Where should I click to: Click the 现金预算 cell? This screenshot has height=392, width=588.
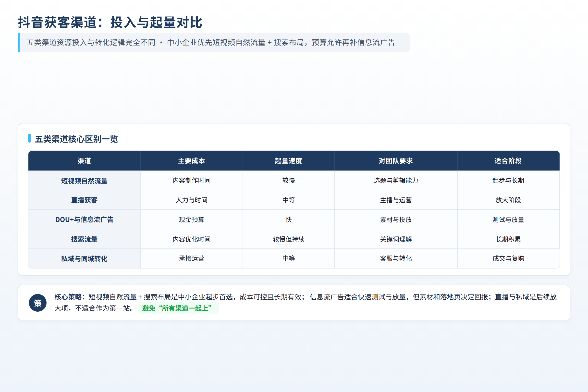click(x=192, y=220)
